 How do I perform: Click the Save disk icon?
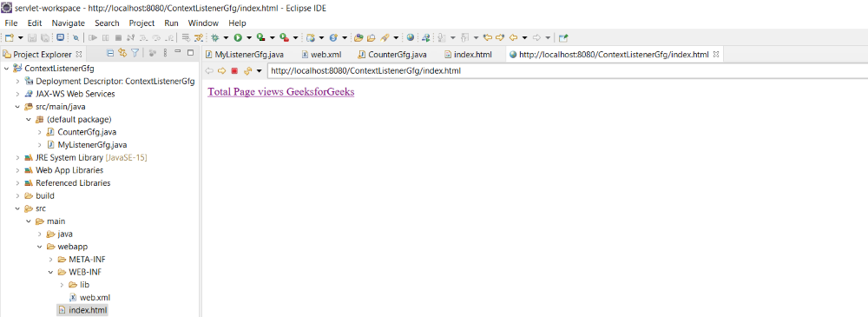(32, 37)
